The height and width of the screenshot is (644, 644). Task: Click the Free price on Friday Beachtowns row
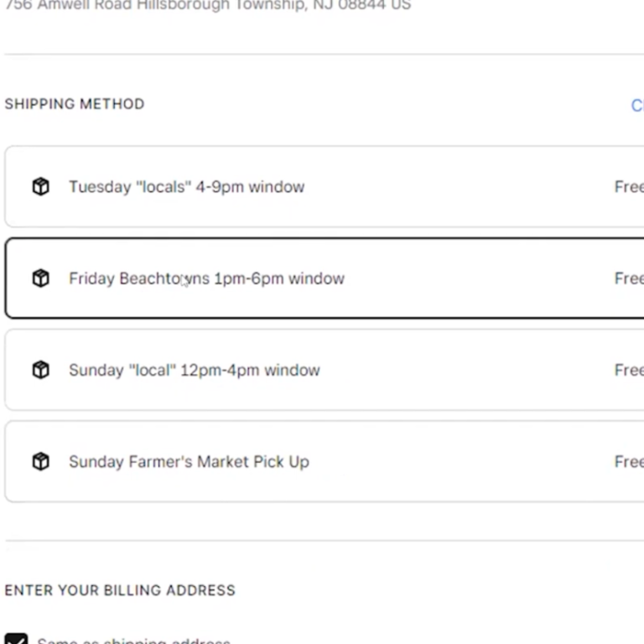click(x=629, y=278)
